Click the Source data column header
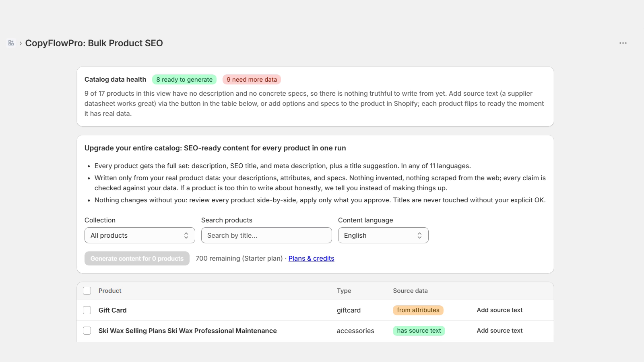The height and width of the screenshot is (362, 644). click(410, 291)
